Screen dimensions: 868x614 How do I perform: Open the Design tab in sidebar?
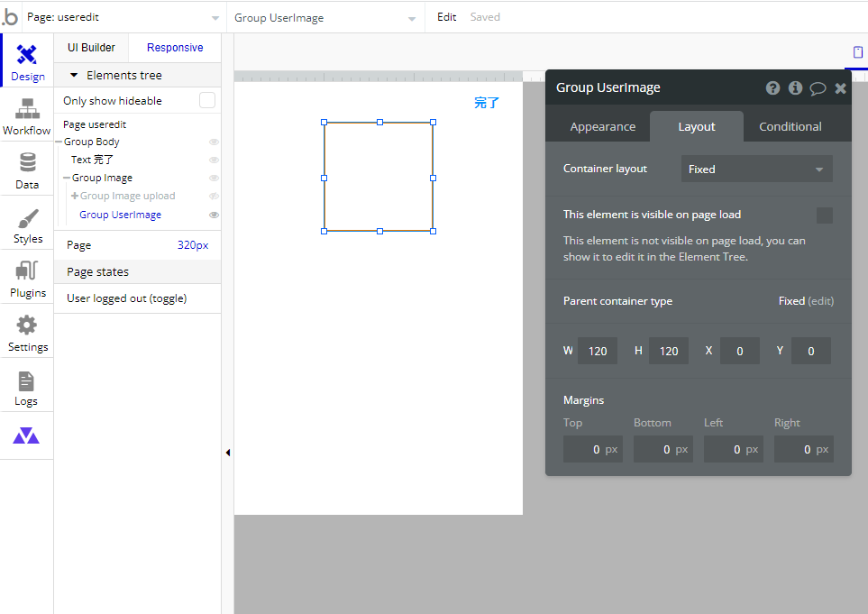[x=27, y=61]
